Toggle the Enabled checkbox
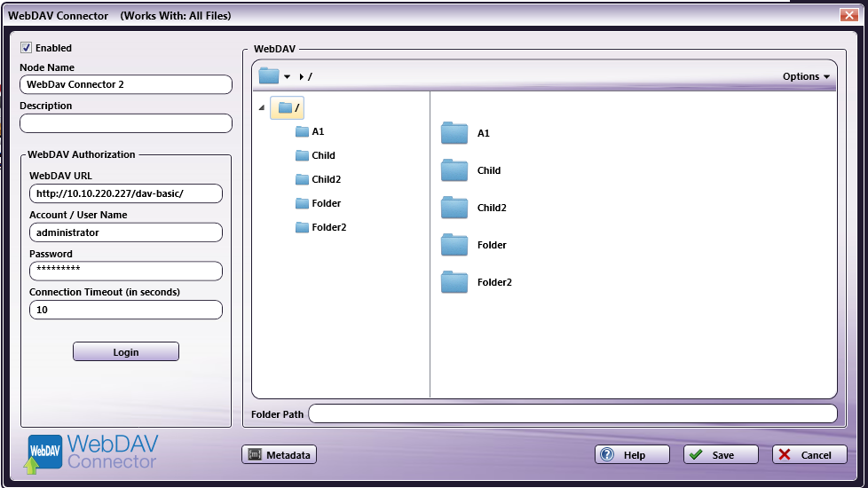 click(x=26, y=48)
